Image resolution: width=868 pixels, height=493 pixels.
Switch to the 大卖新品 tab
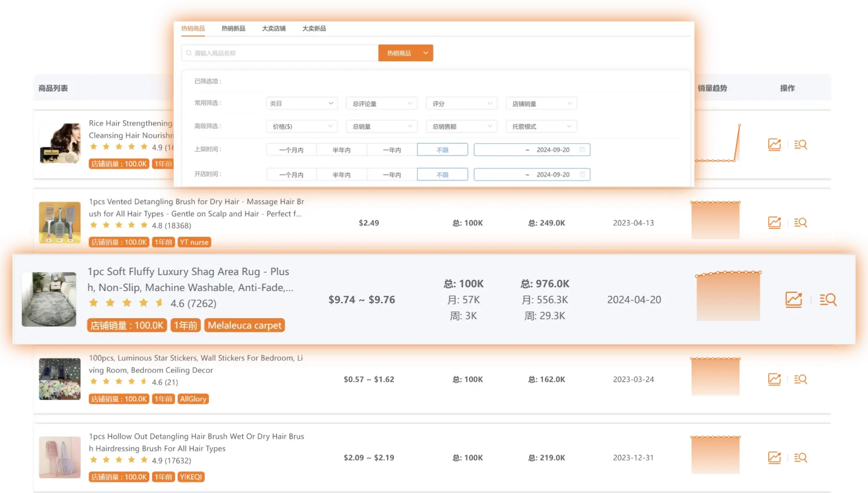[314, 29]
